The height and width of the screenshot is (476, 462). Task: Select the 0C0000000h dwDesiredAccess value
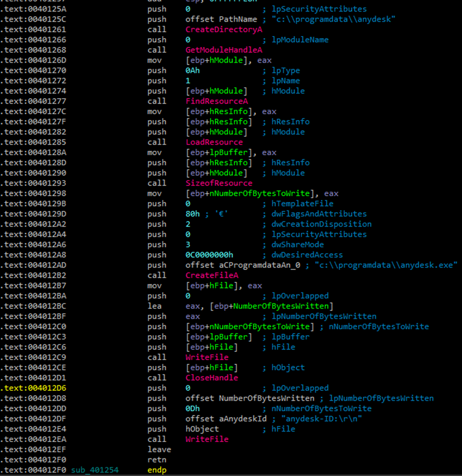[x=209, y=255]
